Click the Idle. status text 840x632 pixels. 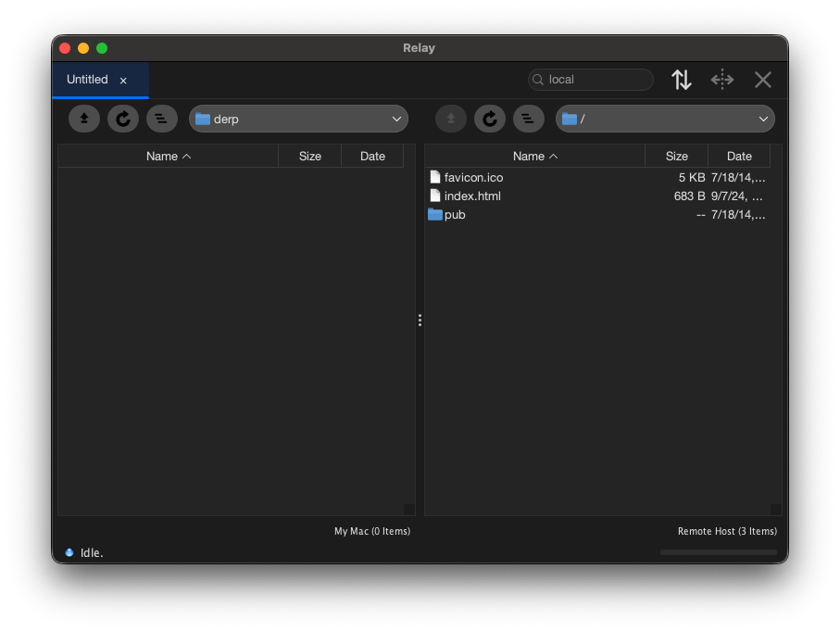pyautogui.click(x=92, y=552)
